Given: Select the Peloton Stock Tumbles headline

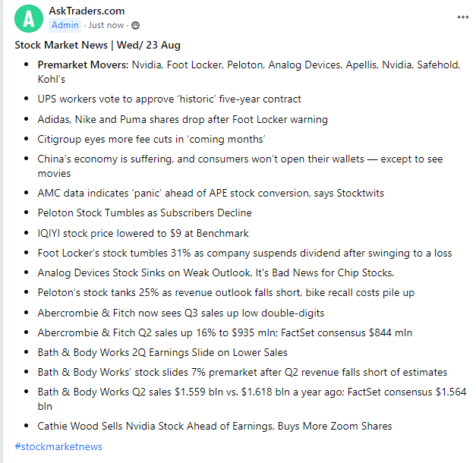Looking at the screenshot, I should [144, 213].
